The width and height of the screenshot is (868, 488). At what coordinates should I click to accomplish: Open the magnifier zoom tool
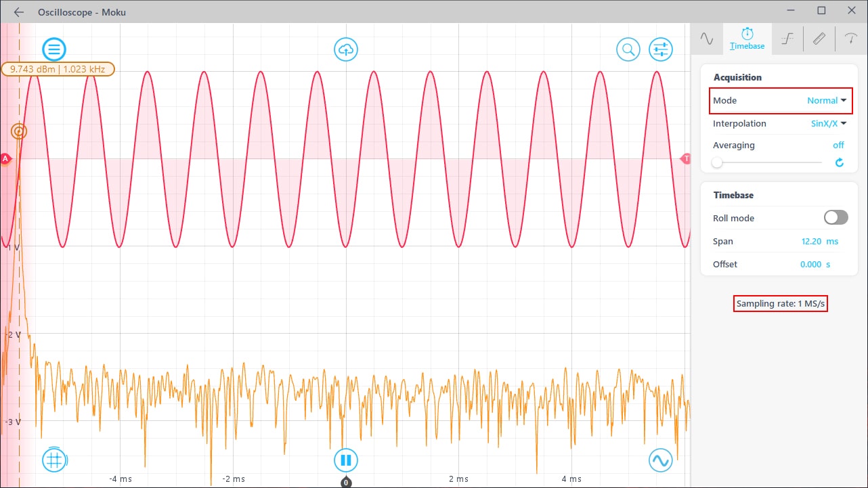pyautogui.click(x=628, y=49)
